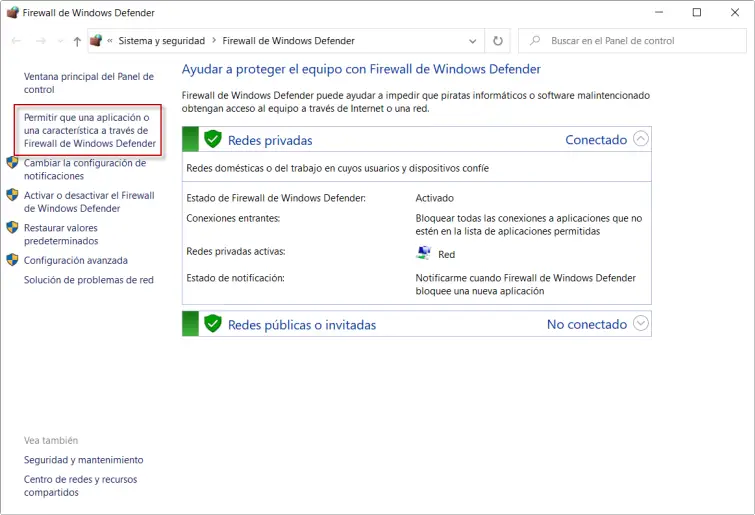This screenshot has width=755, height=515.
Task: Collapse the Redes privadas section
Action: (641, 139)
